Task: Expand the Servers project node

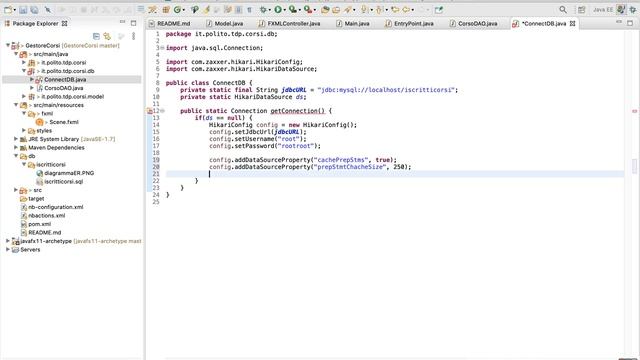Action: [8, 249]
